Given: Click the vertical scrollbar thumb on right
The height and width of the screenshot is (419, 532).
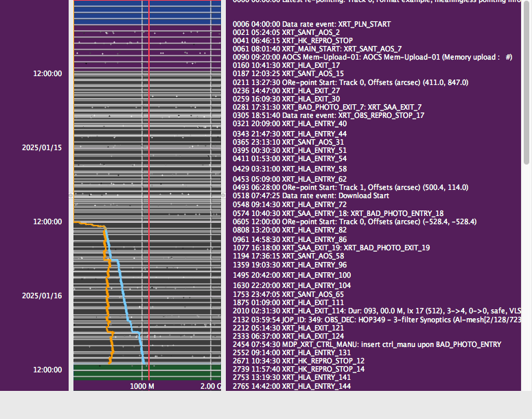Looking at the screenshot, I should click(x=527, y=82).
